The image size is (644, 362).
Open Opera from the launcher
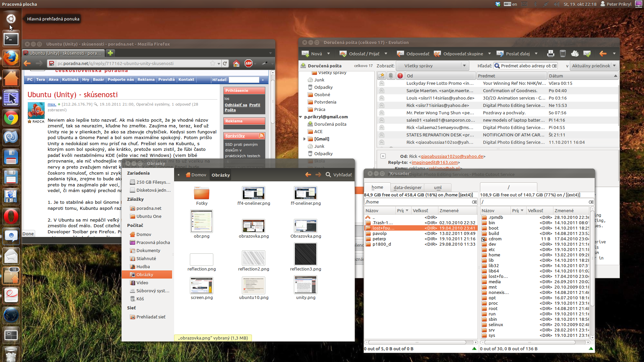pyautogui.click(x=11, y=216)
